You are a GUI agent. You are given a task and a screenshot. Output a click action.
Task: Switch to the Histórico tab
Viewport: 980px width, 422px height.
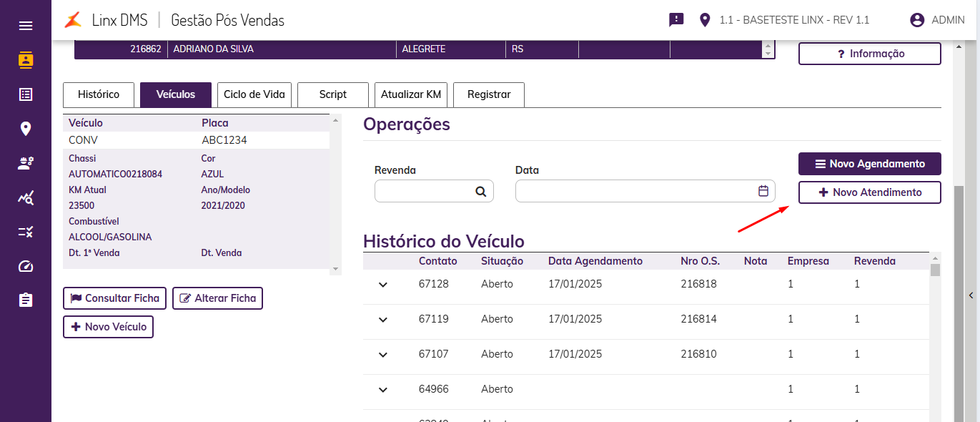tap(99, 94)
